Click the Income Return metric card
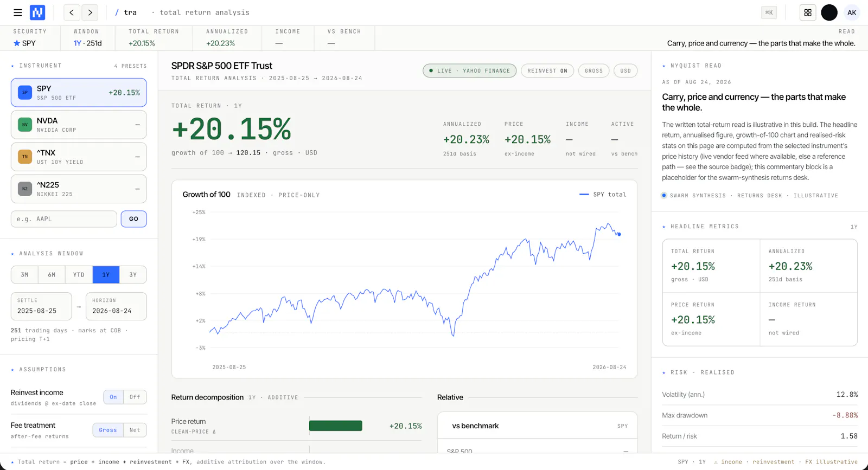868x470 pixels. [x=809, y=319]
